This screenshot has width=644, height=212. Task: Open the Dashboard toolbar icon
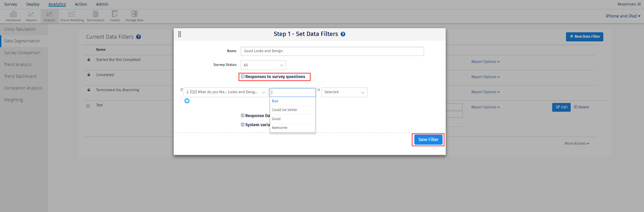(x=13, y=16)
